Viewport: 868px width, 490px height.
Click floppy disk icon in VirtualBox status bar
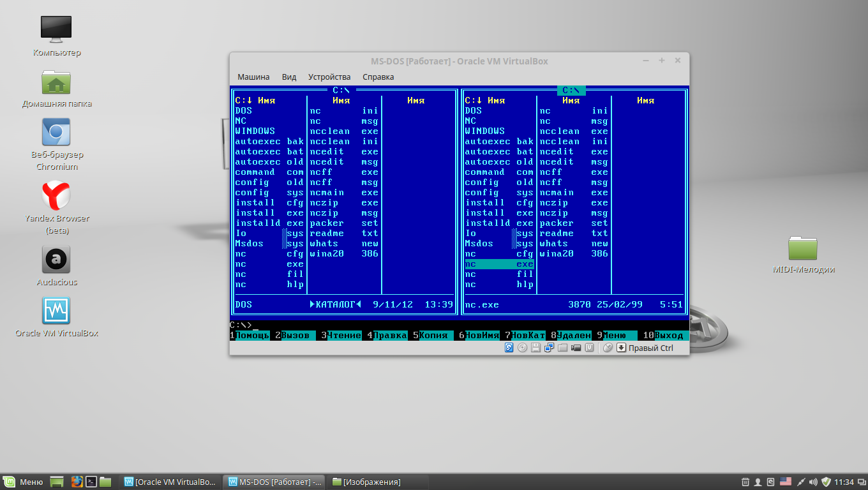click(535, 348)
